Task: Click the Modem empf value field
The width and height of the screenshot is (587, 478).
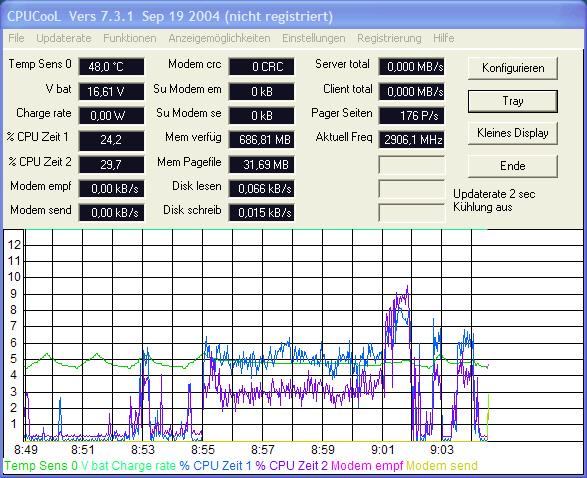Action: click(x=111, y=189)
